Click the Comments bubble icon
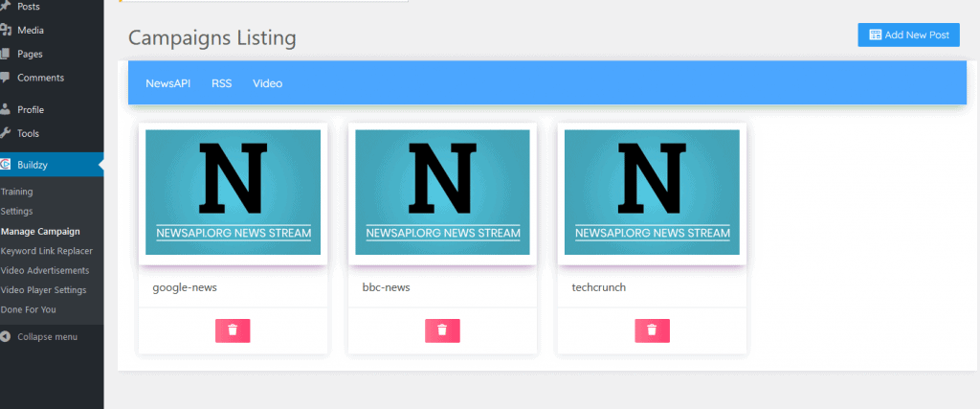 7,78
